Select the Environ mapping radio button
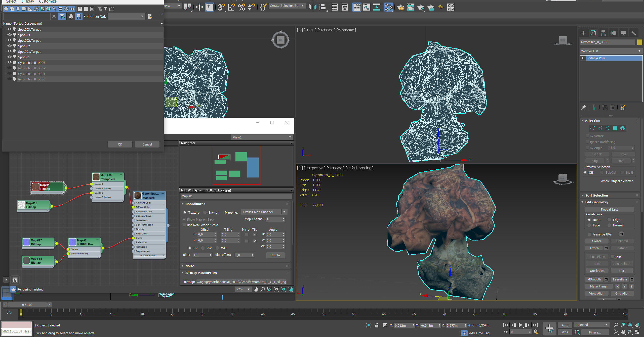 tap(205, 212)
